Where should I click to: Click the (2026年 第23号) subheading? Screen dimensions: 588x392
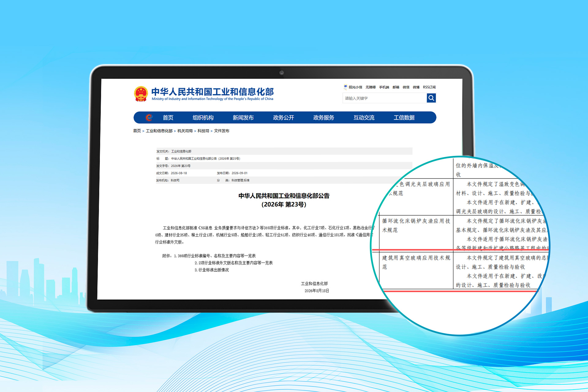point(284,205)
